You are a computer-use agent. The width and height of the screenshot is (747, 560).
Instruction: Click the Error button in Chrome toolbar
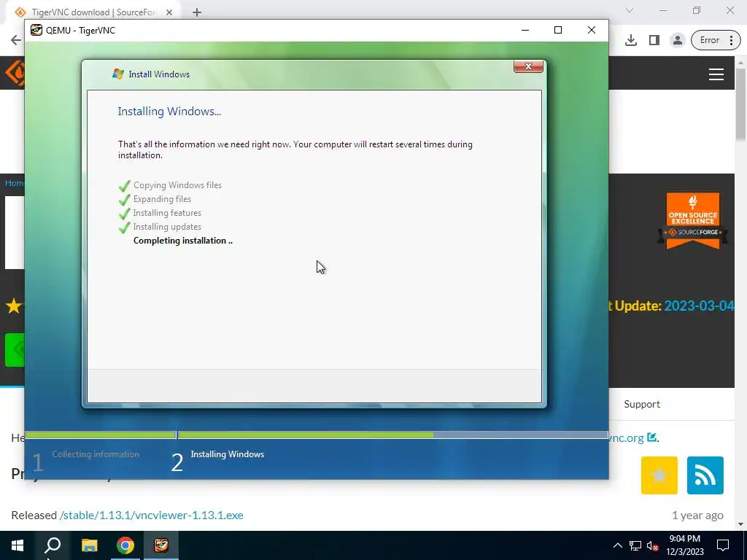point(716,40)
